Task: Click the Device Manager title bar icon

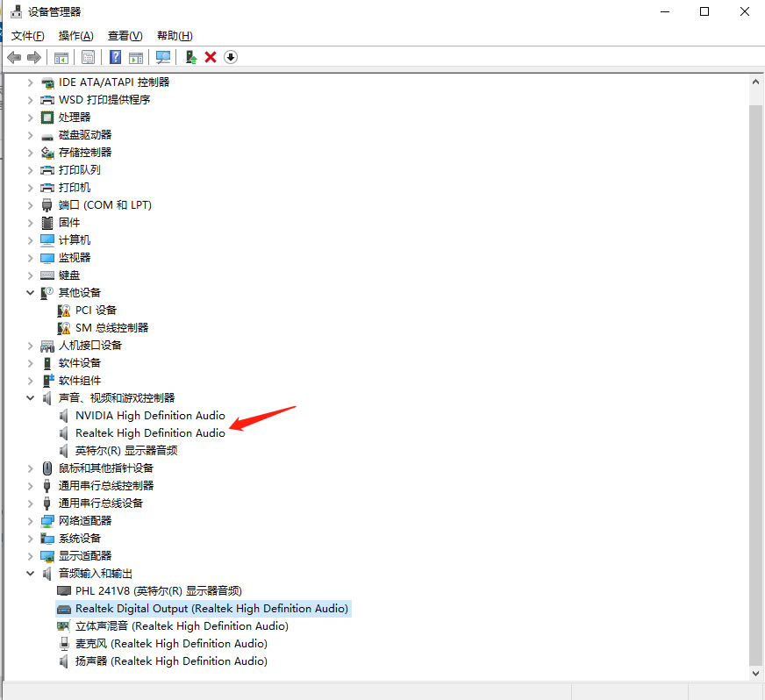Action: (x=17, y=11)
